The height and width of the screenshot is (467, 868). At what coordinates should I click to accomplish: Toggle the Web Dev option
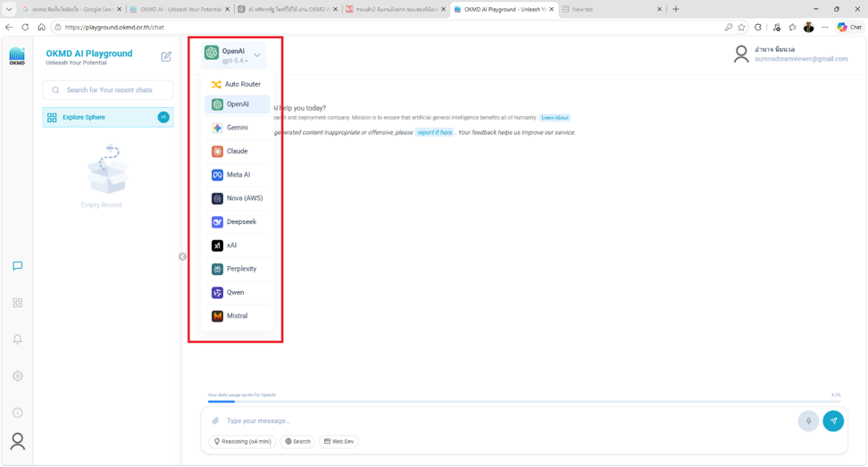pyautogui.click(x=338, y=441)
